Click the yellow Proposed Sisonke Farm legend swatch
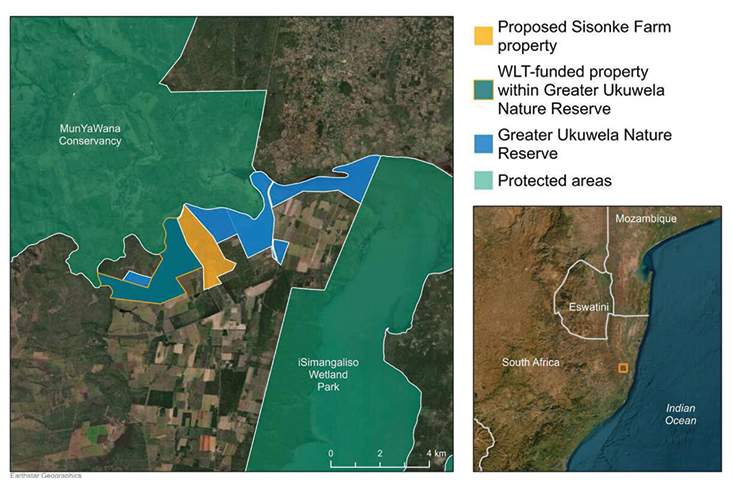Screen dimensions: 732x490 click(x=484, y=36)
